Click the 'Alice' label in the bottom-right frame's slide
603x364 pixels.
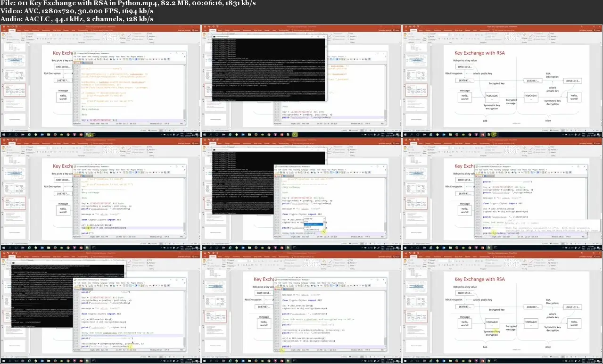(548, 347)
